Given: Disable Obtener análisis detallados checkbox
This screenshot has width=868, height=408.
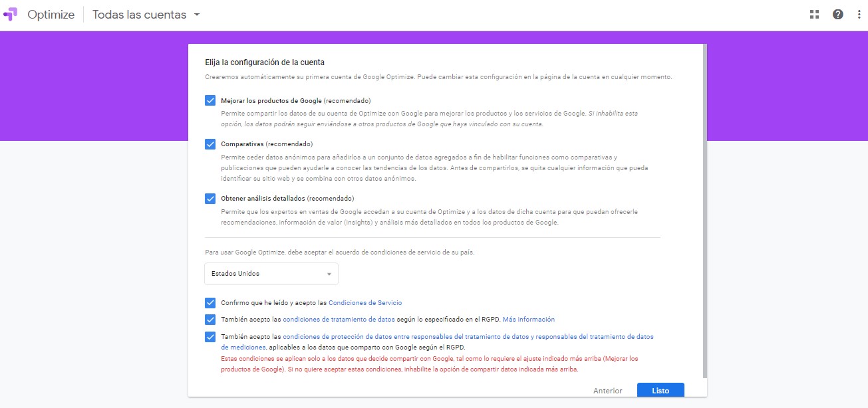Looking at the screenshot, I should click(x=211, y=199).
